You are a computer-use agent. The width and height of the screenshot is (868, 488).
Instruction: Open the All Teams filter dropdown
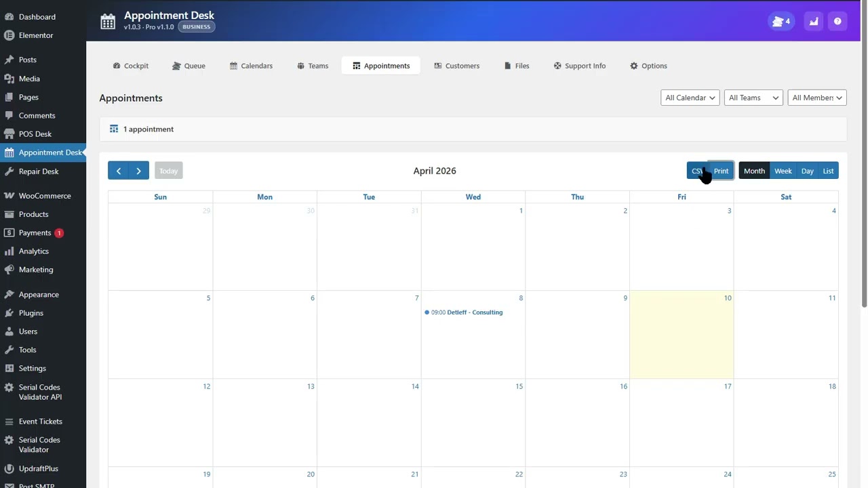pos(753,98)
